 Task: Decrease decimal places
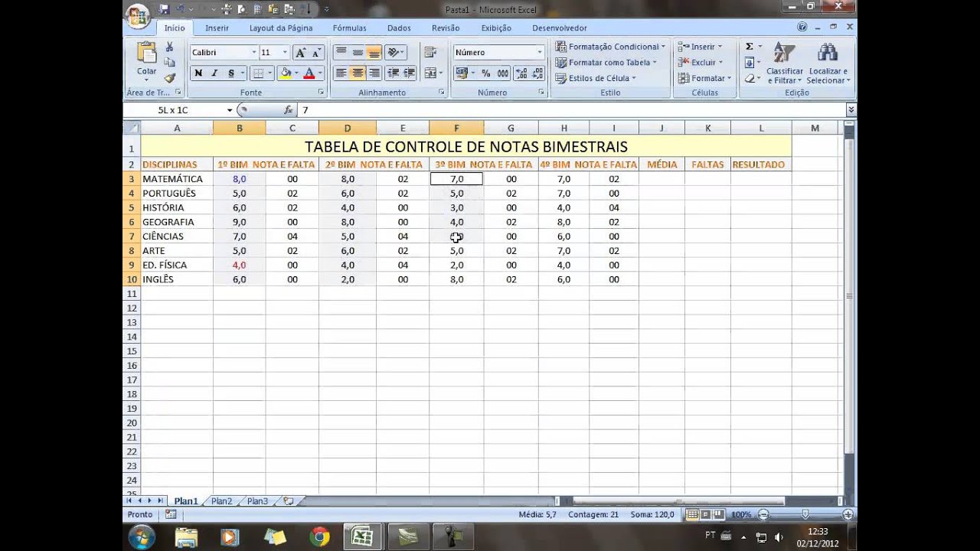(538, 73)
